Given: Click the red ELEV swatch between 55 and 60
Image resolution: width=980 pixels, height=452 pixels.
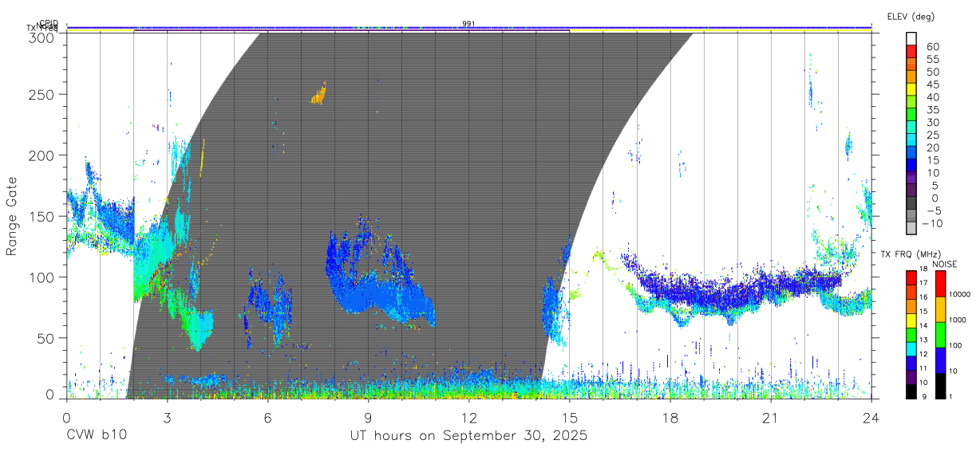Looking at the screenshot, I should 911,53.
